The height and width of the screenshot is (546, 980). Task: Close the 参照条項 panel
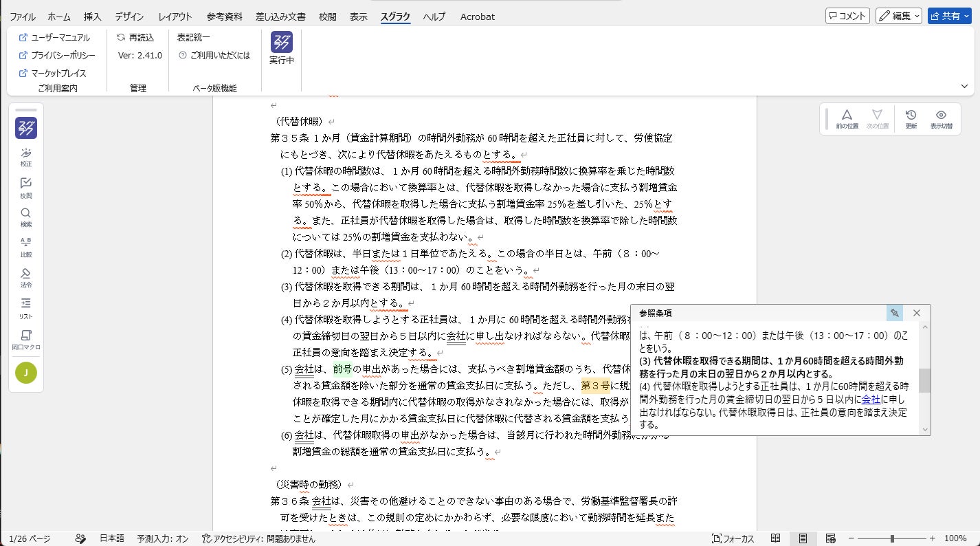[917, 313]
